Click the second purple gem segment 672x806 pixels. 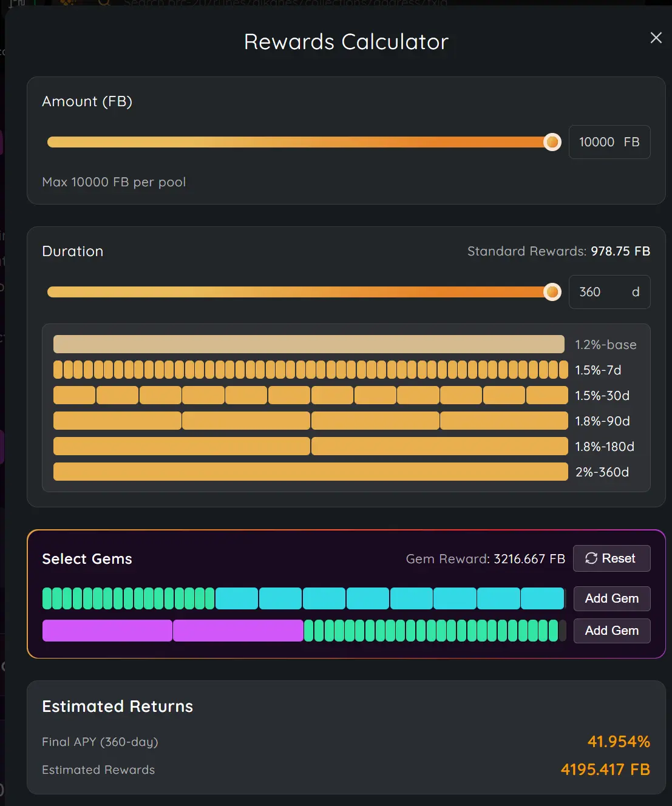click(x=238, y=631)
